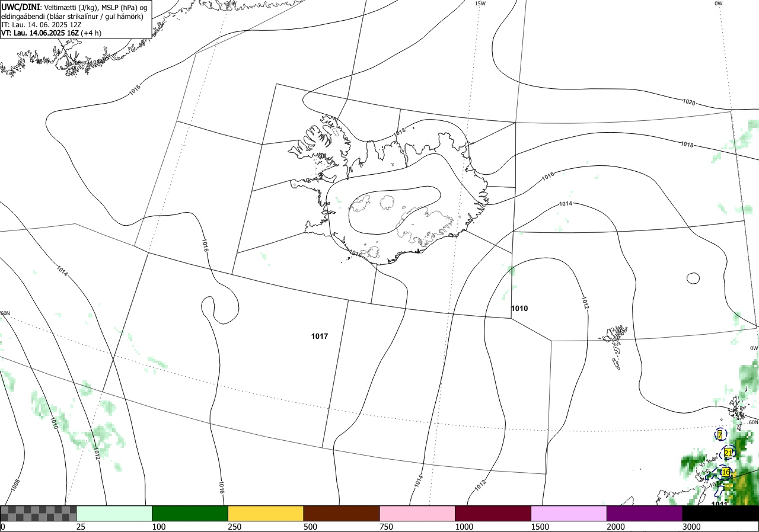Click the "15W" longitude label
Screen dimensions: 759x532
480,4
